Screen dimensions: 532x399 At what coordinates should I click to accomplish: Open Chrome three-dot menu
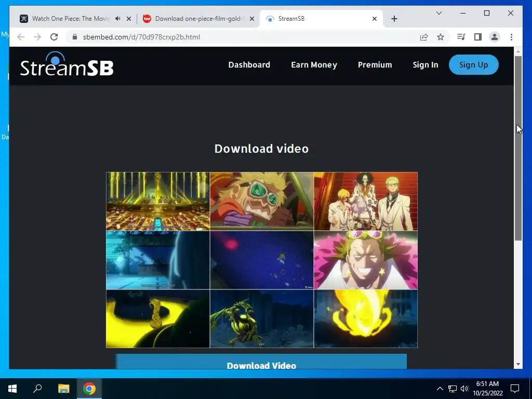point(511,37)
